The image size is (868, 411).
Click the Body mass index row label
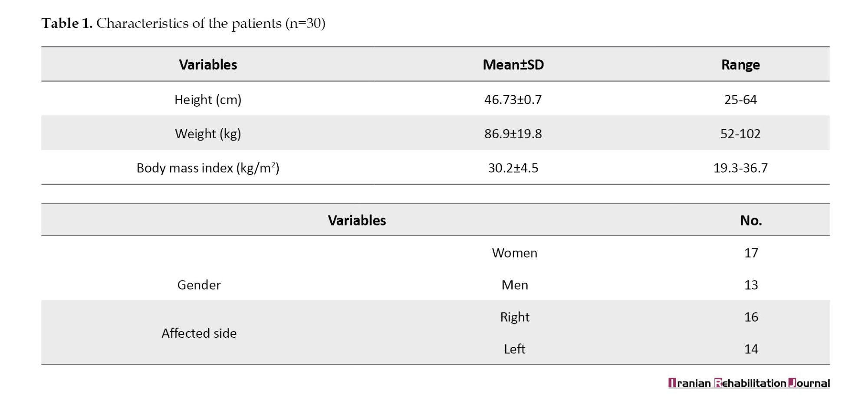pyautogui.click(x=208, y=168)
